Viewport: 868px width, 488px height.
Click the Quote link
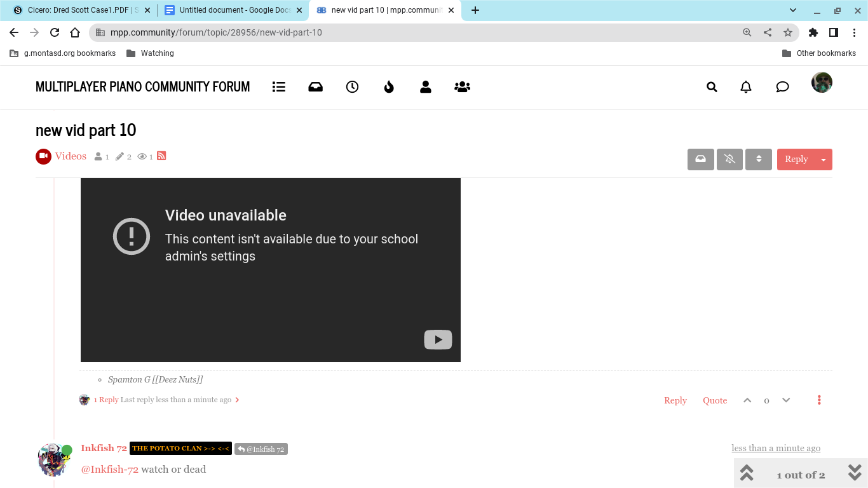click(x=715, y=400)
